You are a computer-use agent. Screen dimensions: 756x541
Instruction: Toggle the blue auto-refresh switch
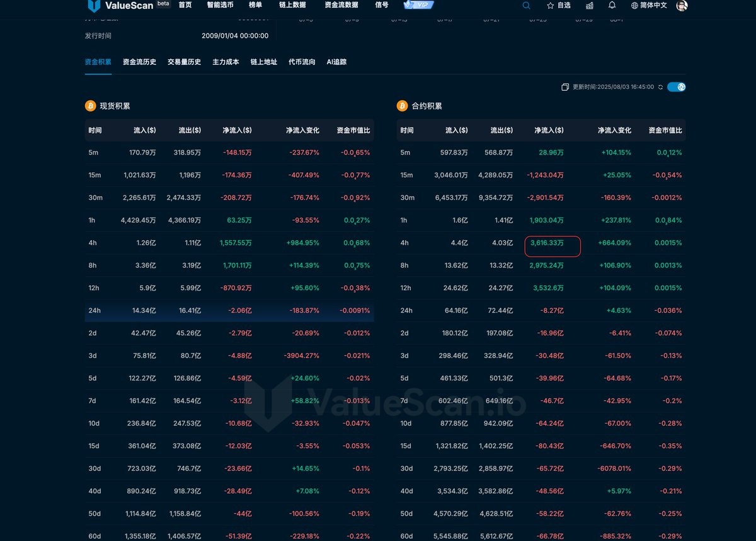[x=677, y=87]
